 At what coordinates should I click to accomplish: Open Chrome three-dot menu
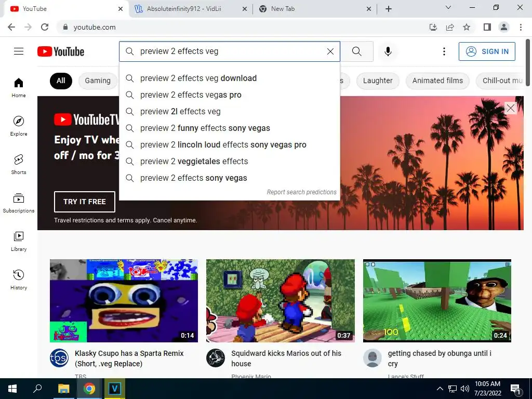521,27
